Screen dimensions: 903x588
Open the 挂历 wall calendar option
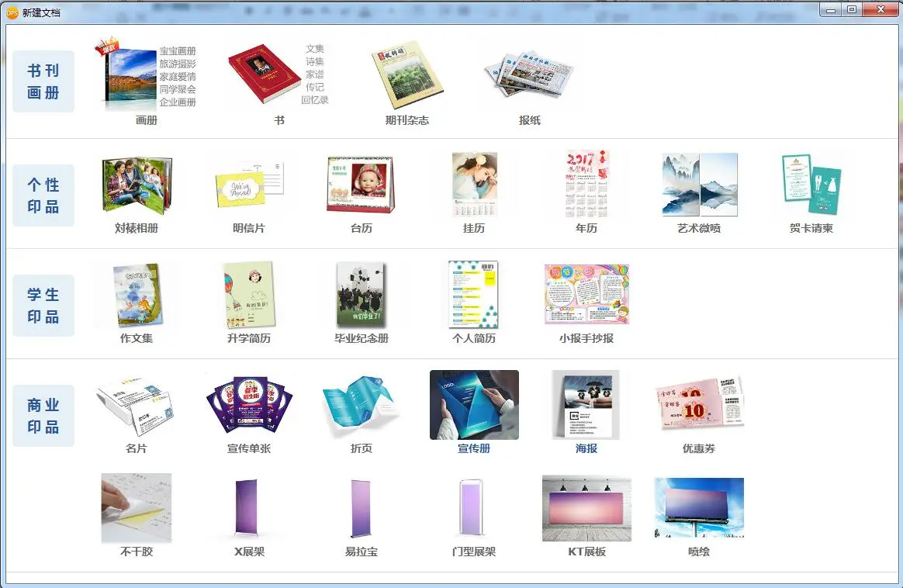[x=473, y=185]
